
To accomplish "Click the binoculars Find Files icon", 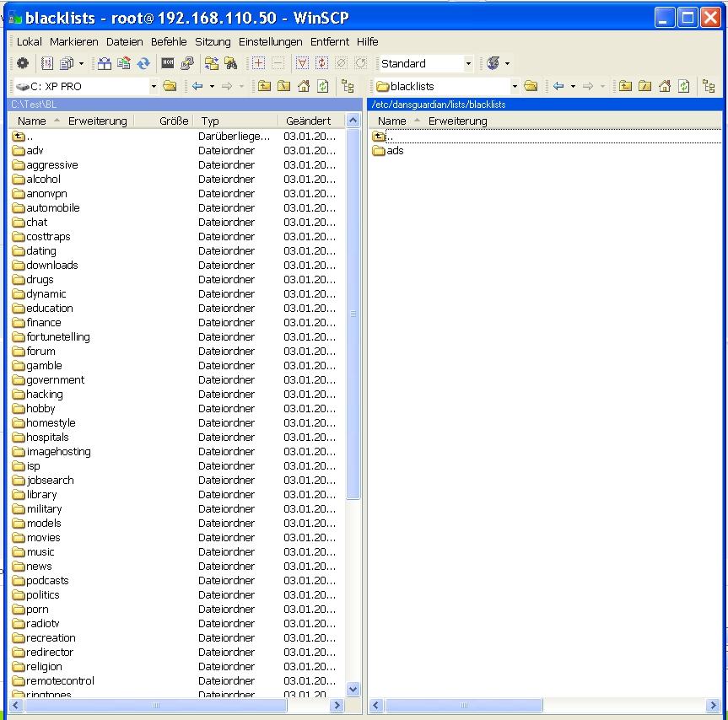I will pyautogui.click(x=230, y=63).
